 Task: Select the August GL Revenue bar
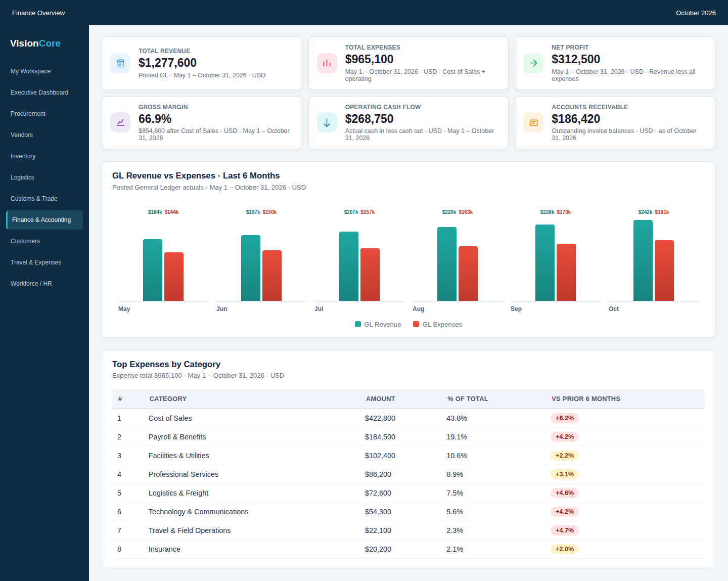click(x=447, y=264)
